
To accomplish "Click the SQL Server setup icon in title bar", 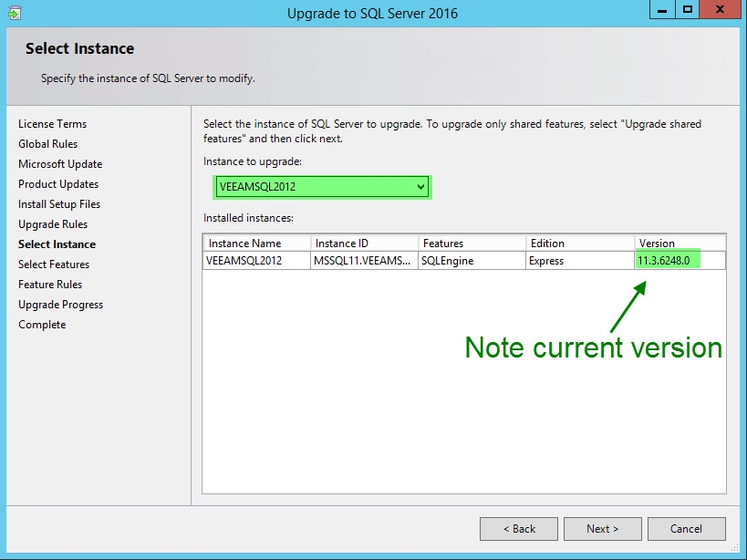I will pos(15,13).
